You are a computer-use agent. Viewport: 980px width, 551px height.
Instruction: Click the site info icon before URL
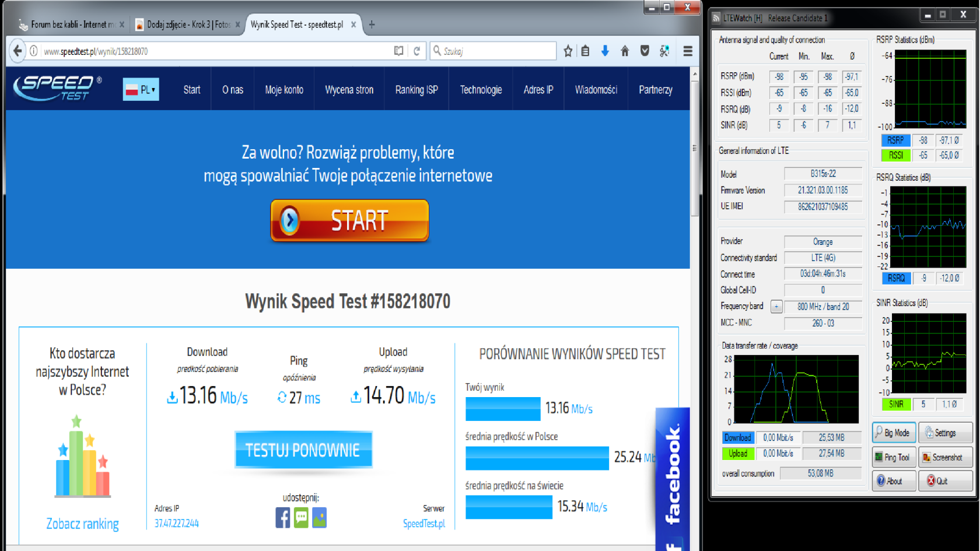(x=34, y=51)
